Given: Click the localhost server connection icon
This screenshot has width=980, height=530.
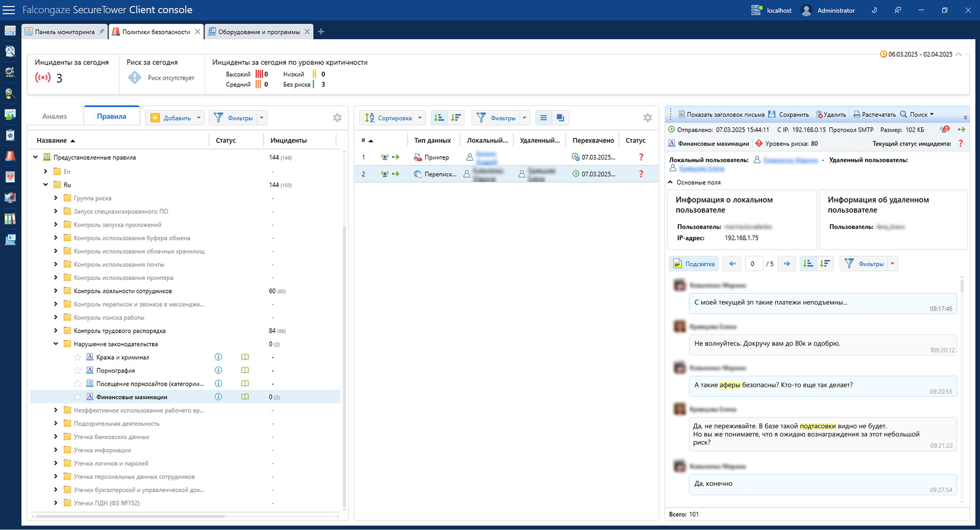Looking at the screenshot, I should 756,10.
